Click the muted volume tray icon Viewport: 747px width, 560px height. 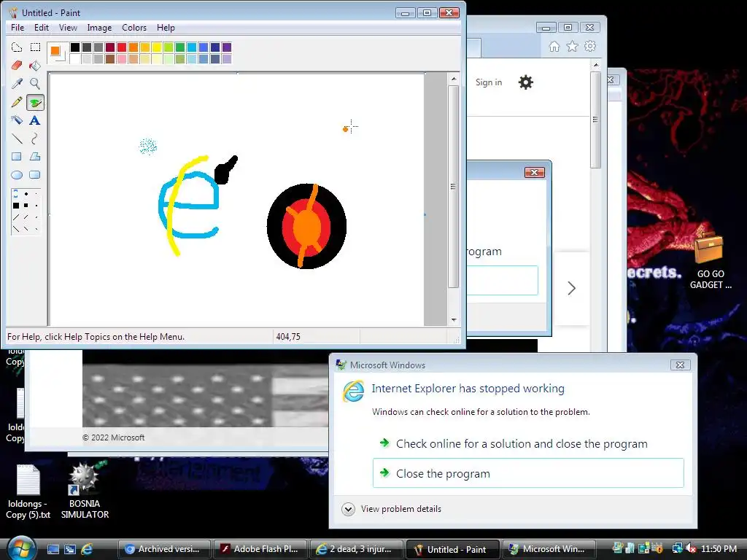tap(691, 549)
